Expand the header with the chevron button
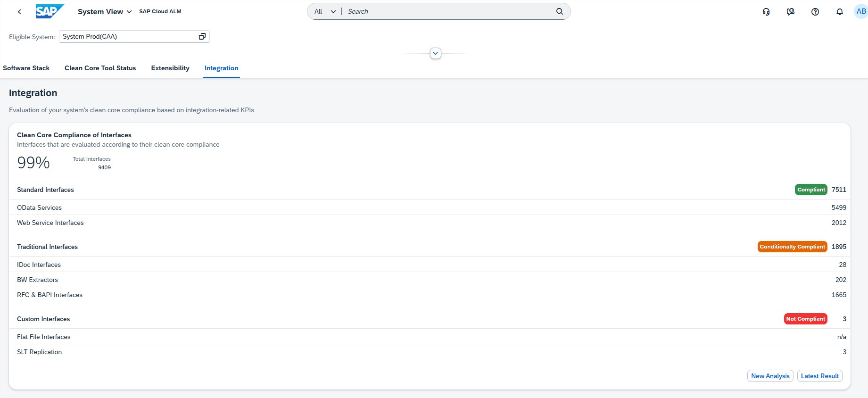Image resolution: width=868 pixels, height=398 pixels. [x=436, y=53]
